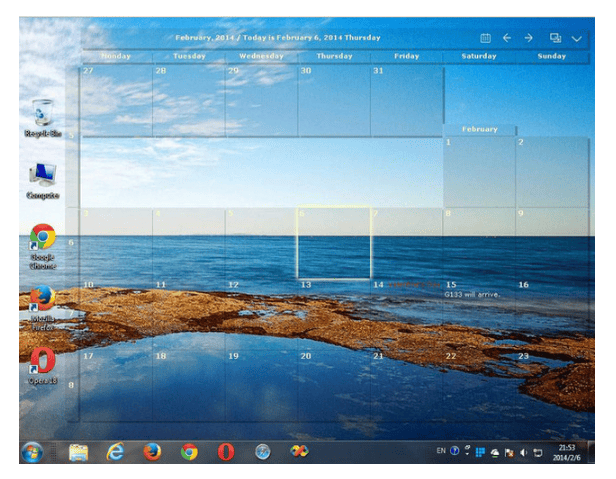Select the January 29 calendar cell
The width and height of the screenshot is (616, 479).
click(x=261, y=101)
